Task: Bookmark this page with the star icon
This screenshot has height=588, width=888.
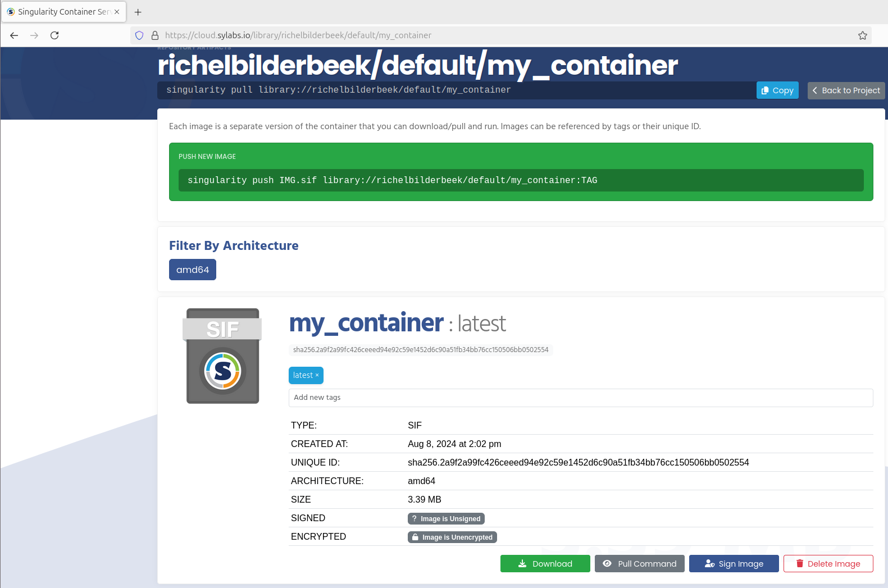Action: (x=862, y=35)
